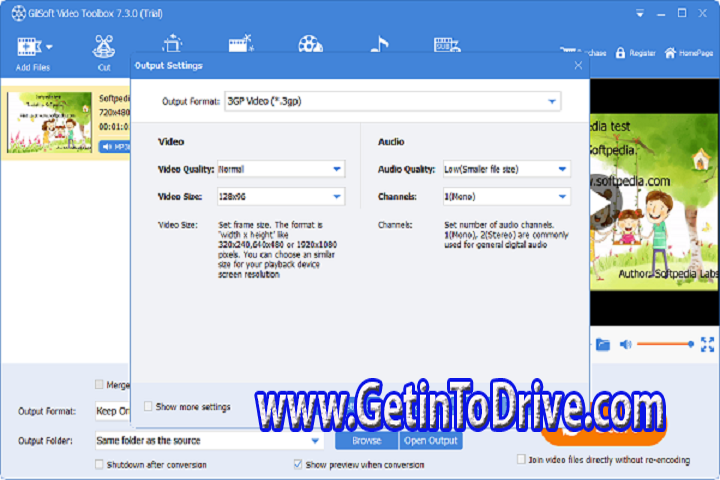Enable Show more settings checkbox
The image size is (720, 480).
coord(148,407)
